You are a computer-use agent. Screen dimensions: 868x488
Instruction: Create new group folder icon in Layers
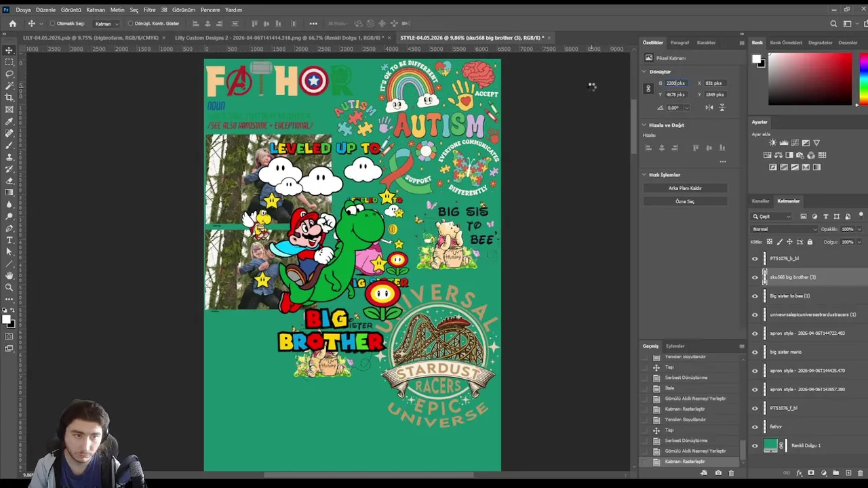click(x=835, y=473)
